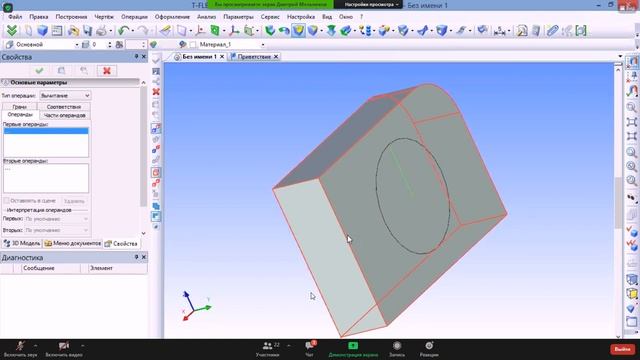This screenshot has height=360, width=640.
Task: Open the Первых interpretation dropdown
Action: 56,219
